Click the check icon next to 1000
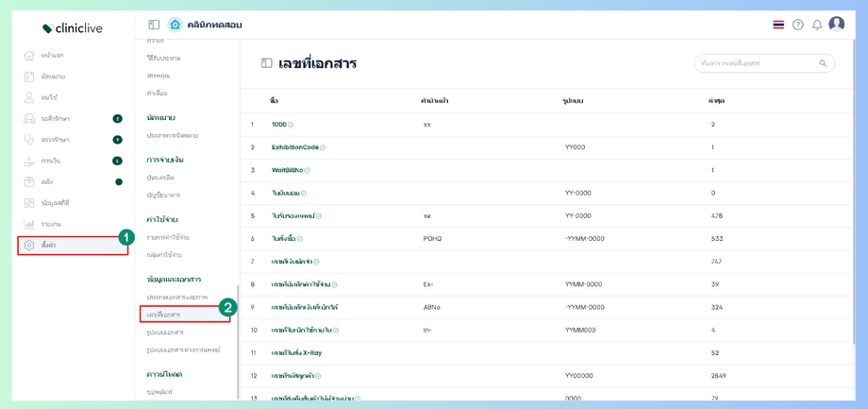 point(291,125)
